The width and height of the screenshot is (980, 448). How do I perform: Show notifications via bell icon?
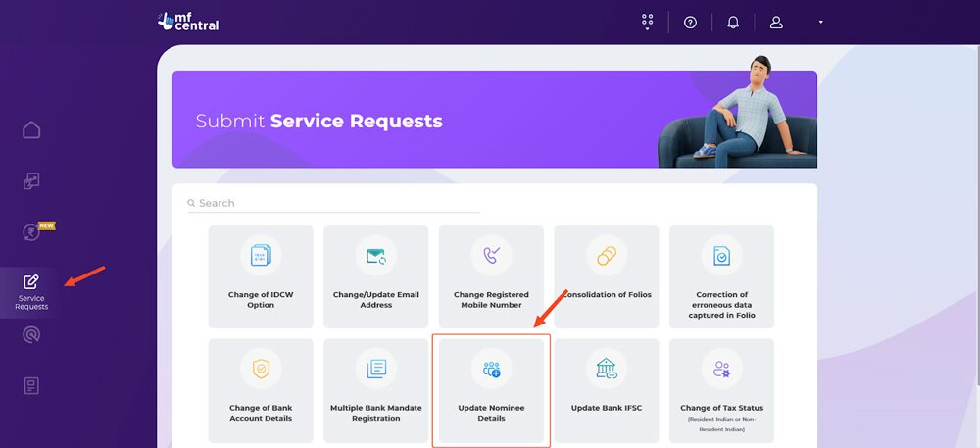(x=733, y=22)
